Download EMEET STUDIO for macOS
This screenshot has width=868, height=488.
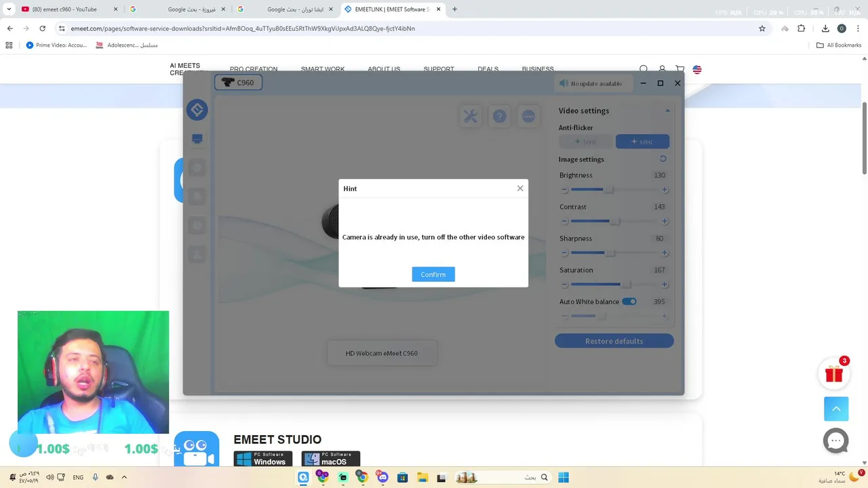(331, 459)
